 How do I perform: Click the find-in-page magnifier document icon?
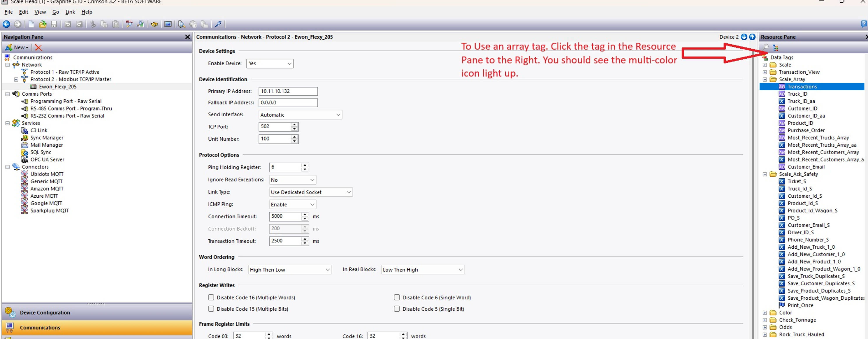pos(140,24)
